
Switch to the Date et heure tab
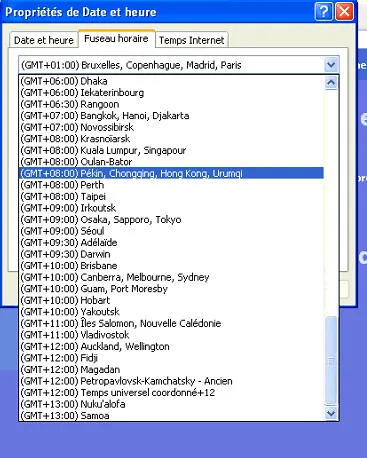click(44, 40)
